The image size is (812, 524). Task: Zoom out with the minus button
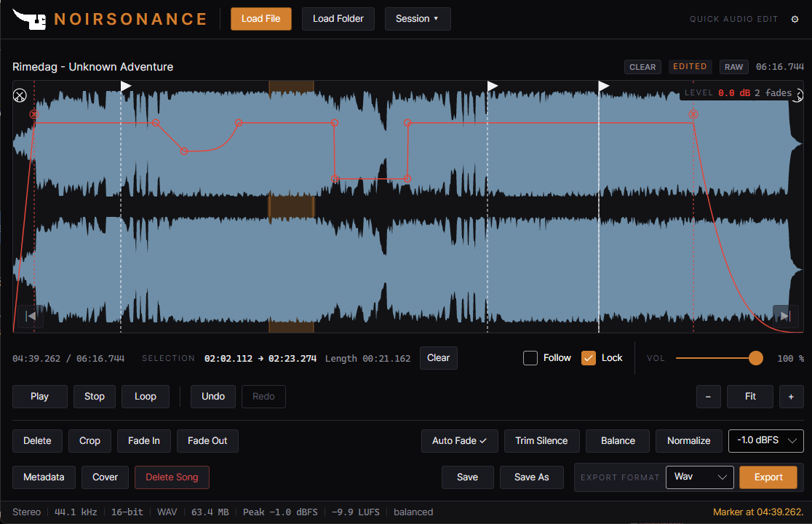[709, 397]
